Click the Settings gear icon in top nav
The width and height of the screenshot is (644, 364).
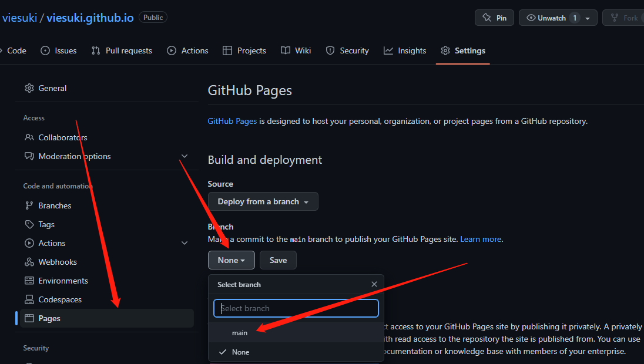point(445,50)
